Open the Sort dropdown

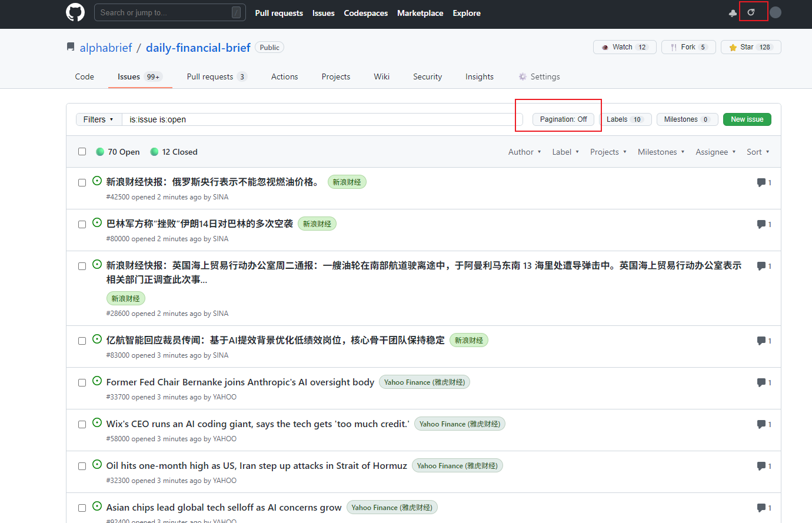[x=758, y=152]
